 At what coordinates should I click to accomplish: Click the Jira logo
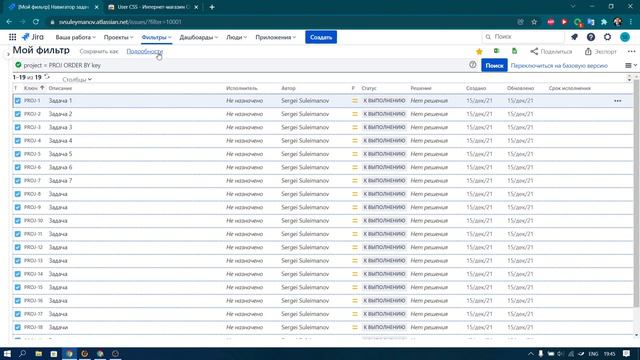33,37
